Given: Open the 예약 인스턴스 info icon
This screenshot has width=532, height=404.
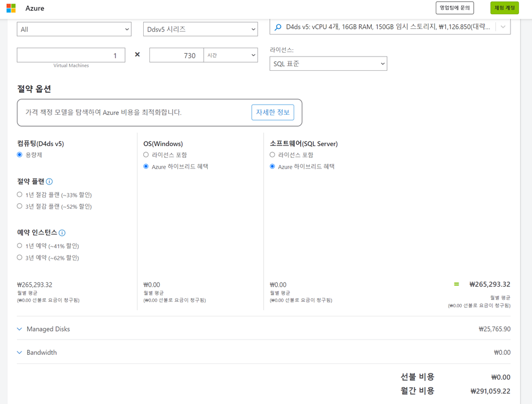Looking at the screenshot, I should (x=62, y=233).
